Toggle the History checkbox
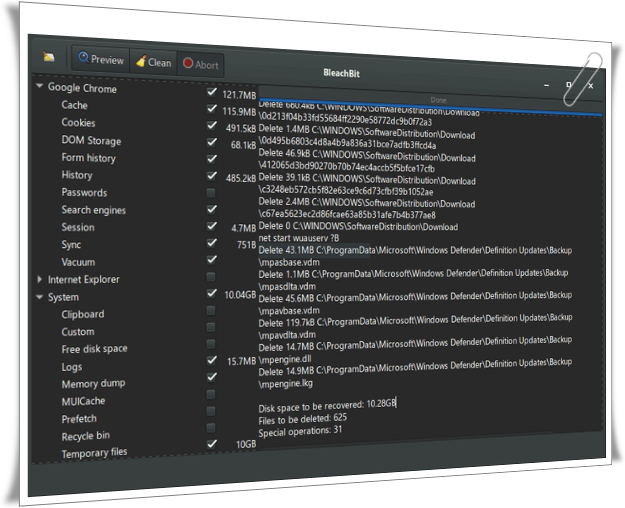The height and width of the screenshot is (508, 625). tap(211, 175)
